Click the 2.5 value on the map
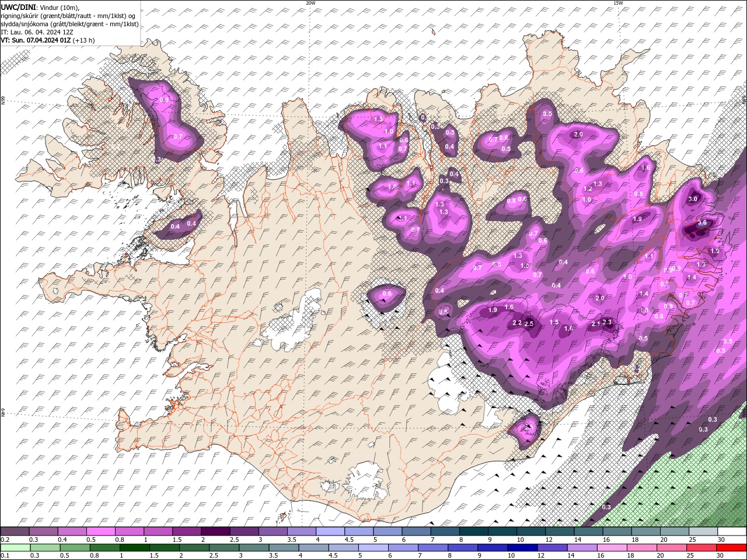 529,324
